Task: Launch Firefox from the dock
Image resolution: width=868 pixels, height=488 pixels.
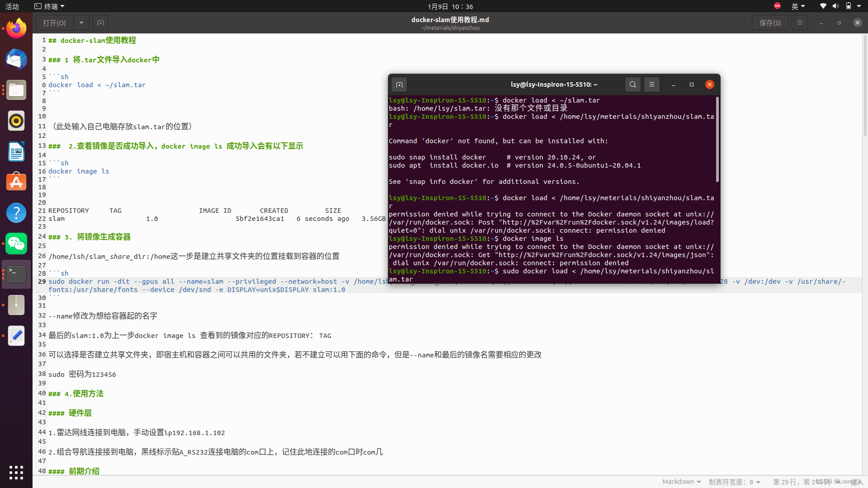Action: click(x=16, y=29)
